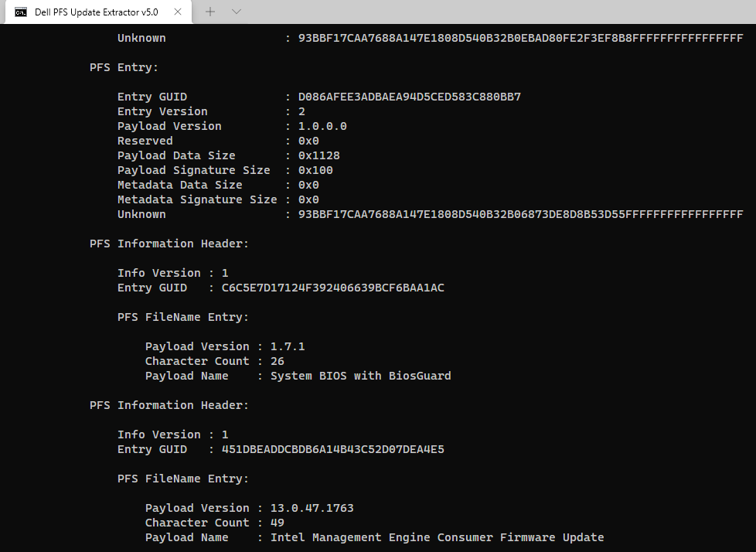Click the Entry Version value 2

point(301,111)
